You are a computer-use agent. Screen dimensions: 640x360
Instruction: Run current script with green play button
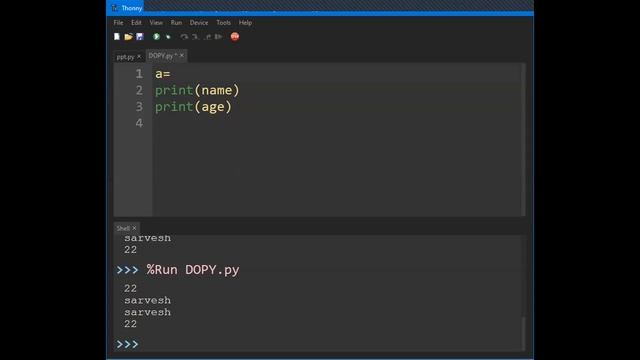coord(156,37)
